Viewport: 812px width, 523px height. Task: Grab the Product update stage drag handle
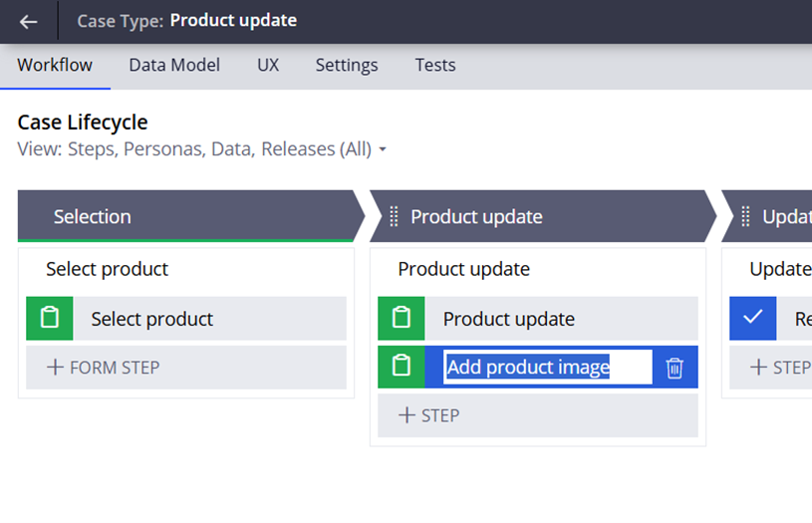394,216
